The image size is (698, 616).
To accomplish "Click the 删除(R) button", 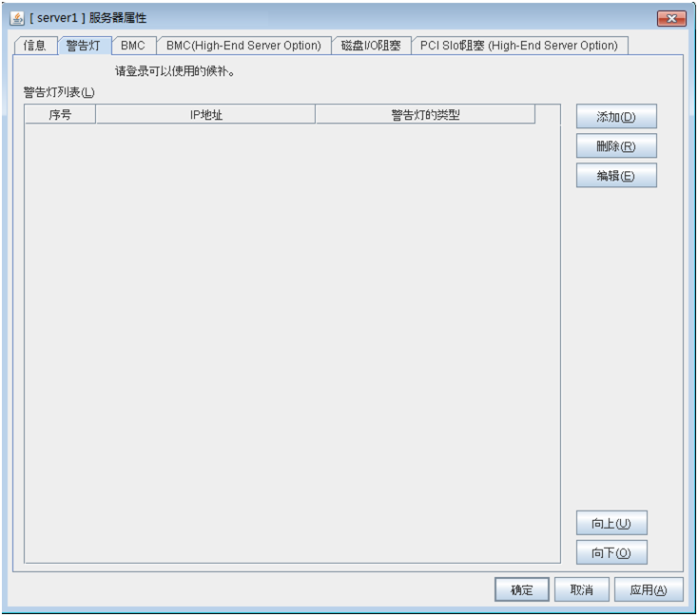I will [x=616, y=146].
